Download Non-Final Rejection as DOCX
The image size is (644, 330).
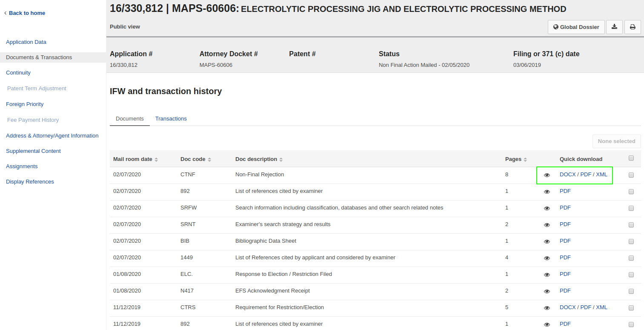(x=567, y=175)
